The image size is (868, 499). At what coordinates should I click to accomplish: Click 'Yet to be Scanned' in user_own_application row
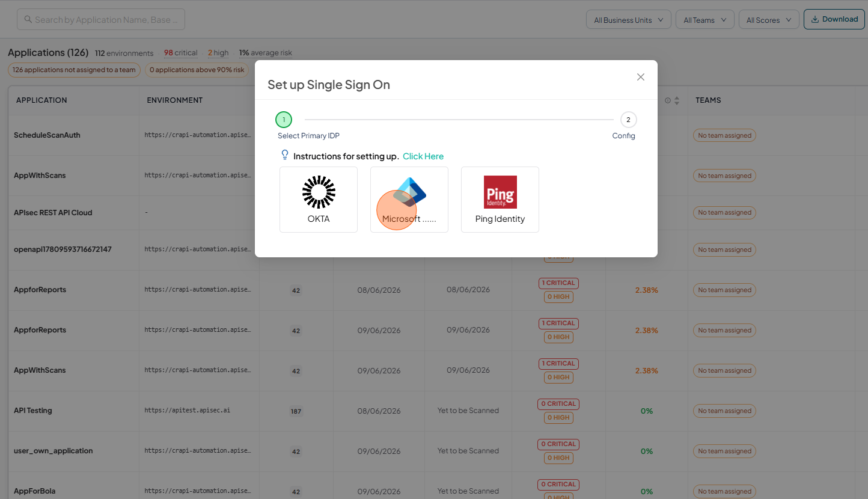(x=468, y=451)
